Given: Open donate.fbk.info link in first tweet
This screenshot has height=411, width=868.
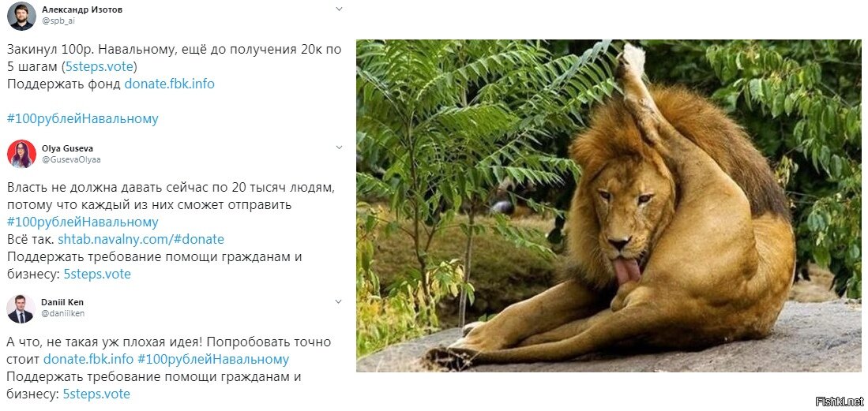Looking at the screenshot, I should click(169, 84).
